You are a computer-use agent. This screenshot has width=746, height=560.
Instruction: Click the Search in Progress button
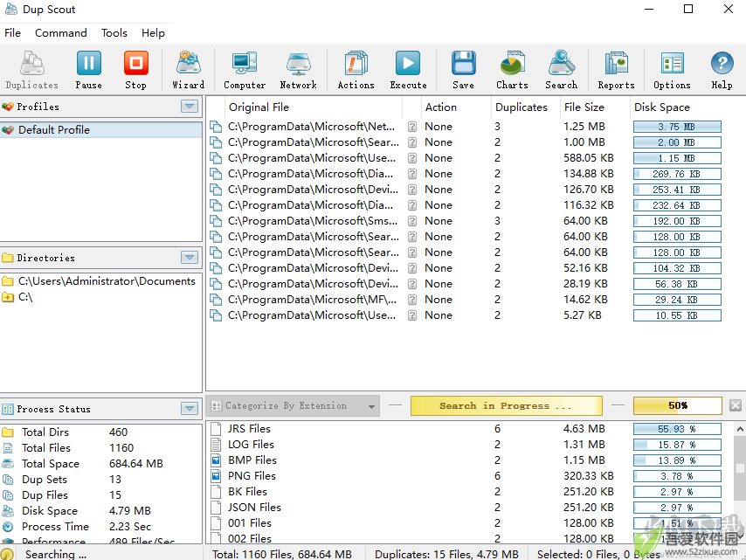pyautogui.click(x=507, y=406)
